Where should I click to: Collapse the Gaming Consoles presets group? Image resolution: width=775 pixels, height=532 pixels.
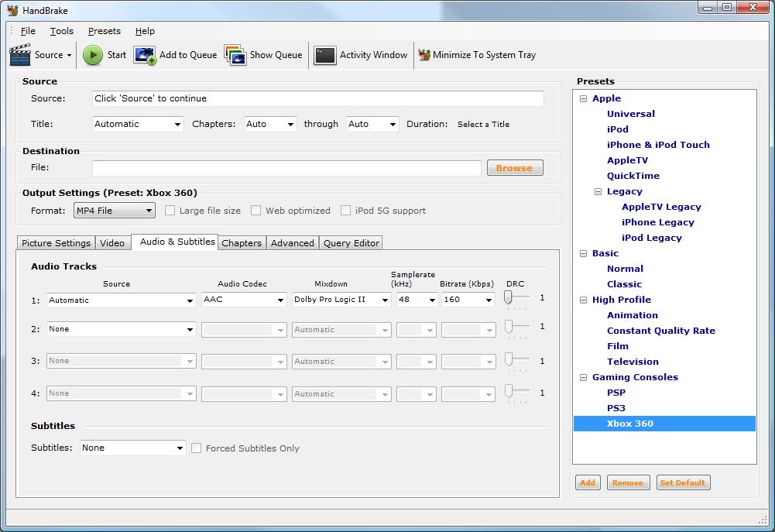tap(583, 377)
